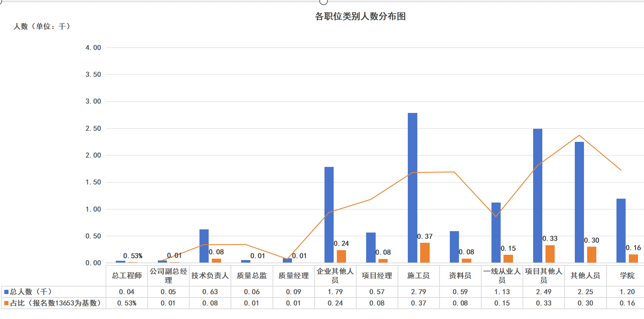Click the blue legend marker for 总人数
Screen dimensions: 644x319
click(6, 292)
